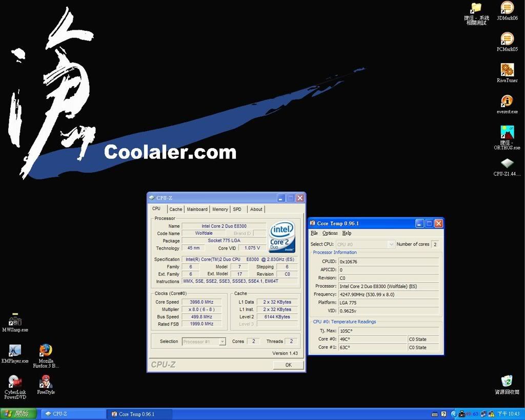Switch to the About tab
525x420 pixels.
256,209
